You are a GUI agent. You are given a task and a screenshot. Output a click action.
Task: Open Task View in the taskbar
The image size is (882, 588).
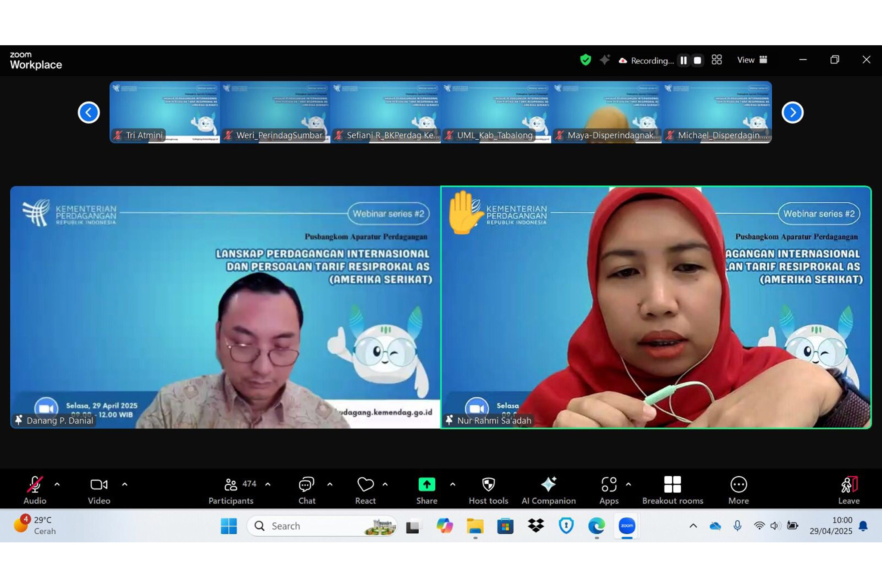pos(413,526)
